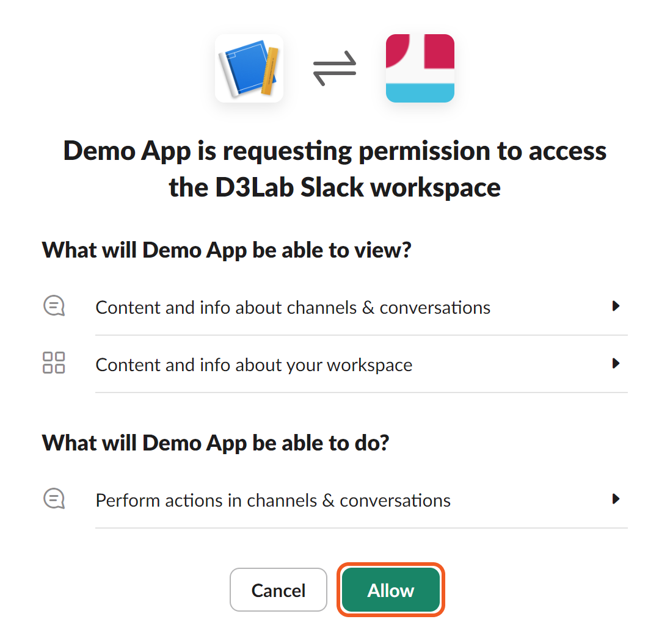Viewport: 670px width, 644px height.
Task: Click the 'Demo App is requesting permission' title line
Action: (x=335, y=151)
